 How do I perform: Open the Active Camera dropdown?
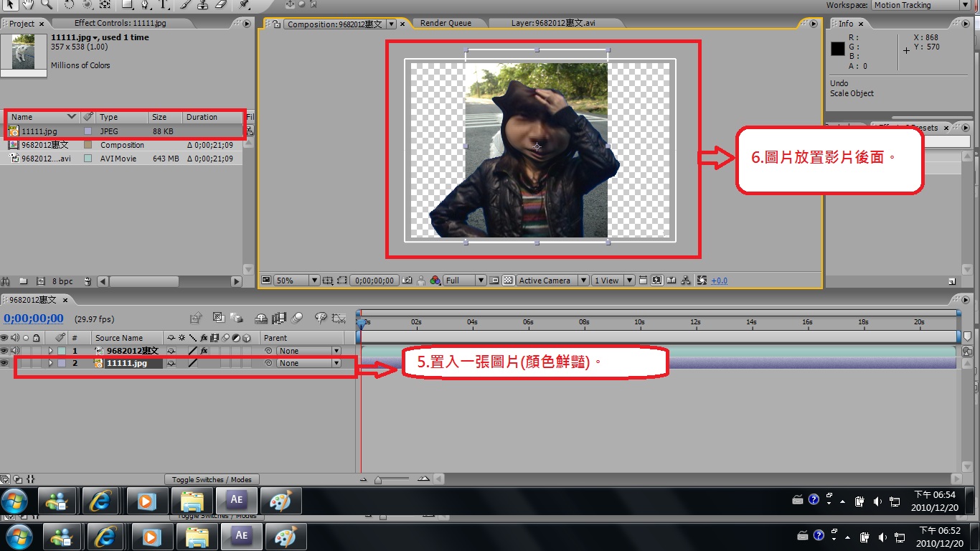(x=553, y=281)
